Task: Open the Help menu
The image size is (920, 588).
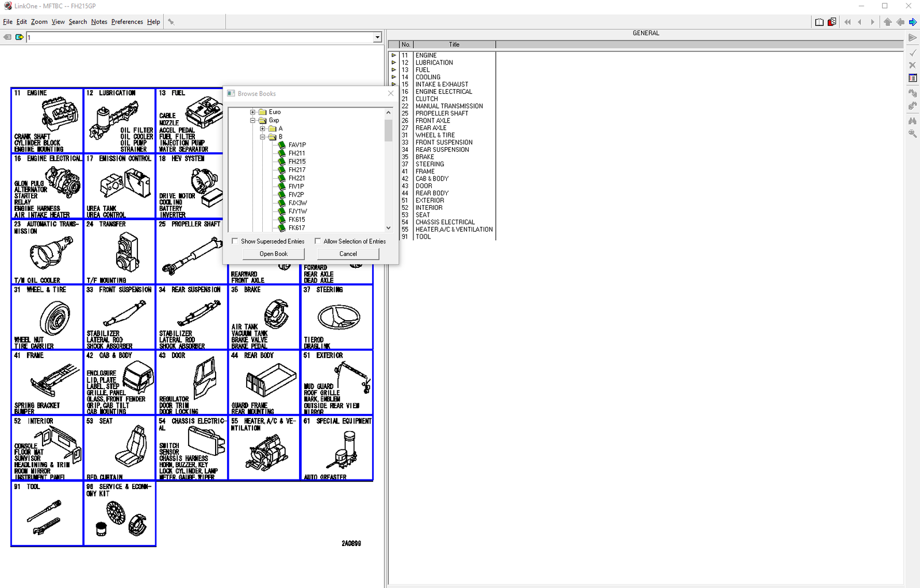Action: point(154,22)
